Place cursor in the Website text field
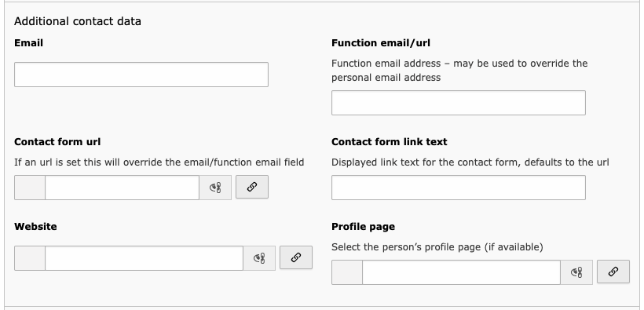644x310 pixels. pyautogui.click(x=145, y=258)
